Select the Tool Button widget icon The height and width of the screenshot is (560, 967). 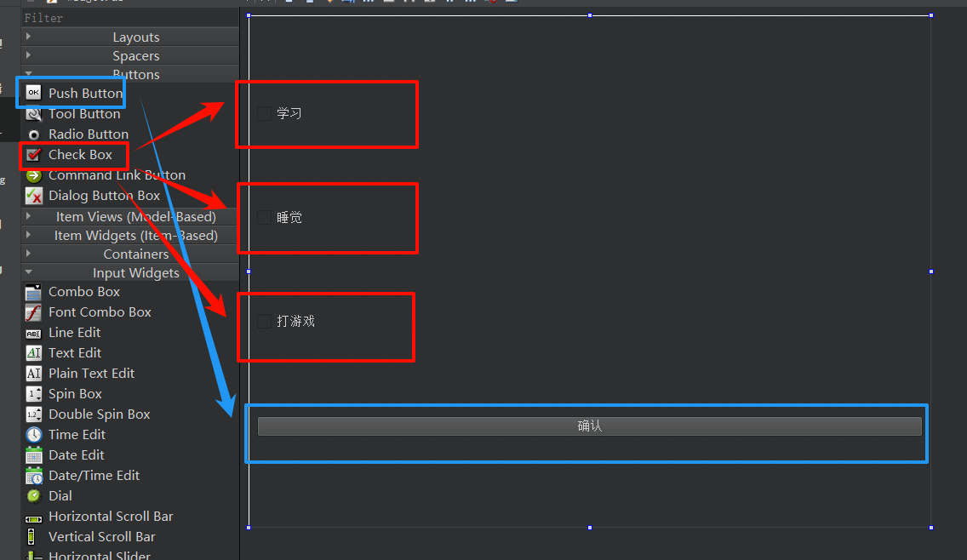click(x=33, y=114)
